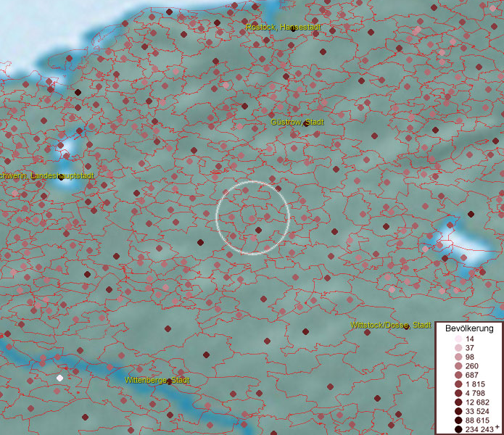The height and width of the screenshot is (435, 504).
Task: Click legend value 12 682
Action: point(477,402)
